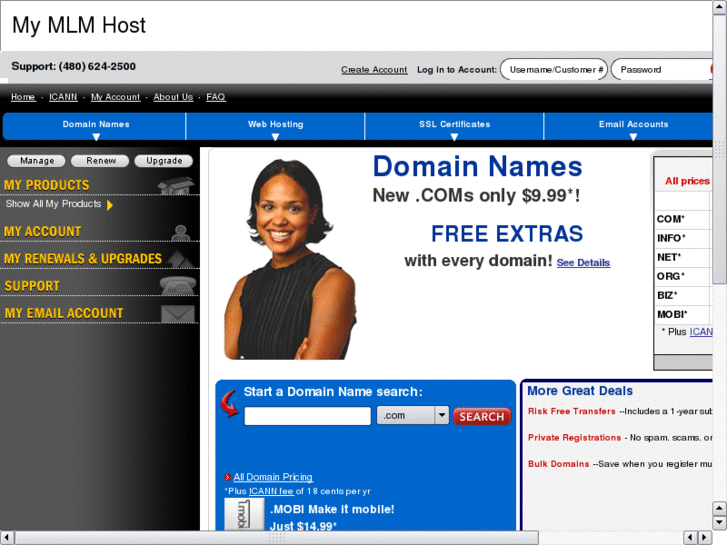The width and height of the screenshot is (727, 545).
Task: Select SUPPORT sidebar heading
Action: (32, 286)
